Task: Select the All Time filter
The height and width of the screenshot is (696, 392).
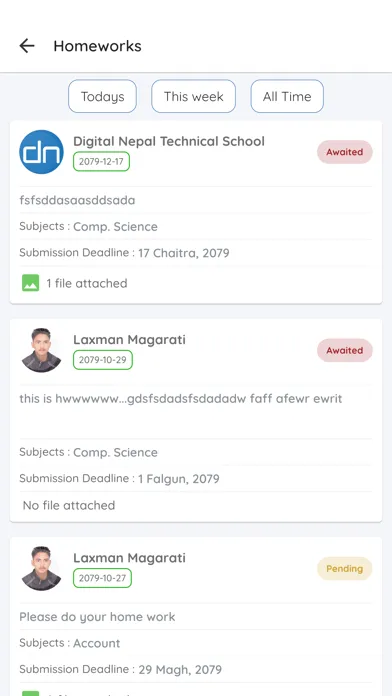Action: [x=287, y=96]
